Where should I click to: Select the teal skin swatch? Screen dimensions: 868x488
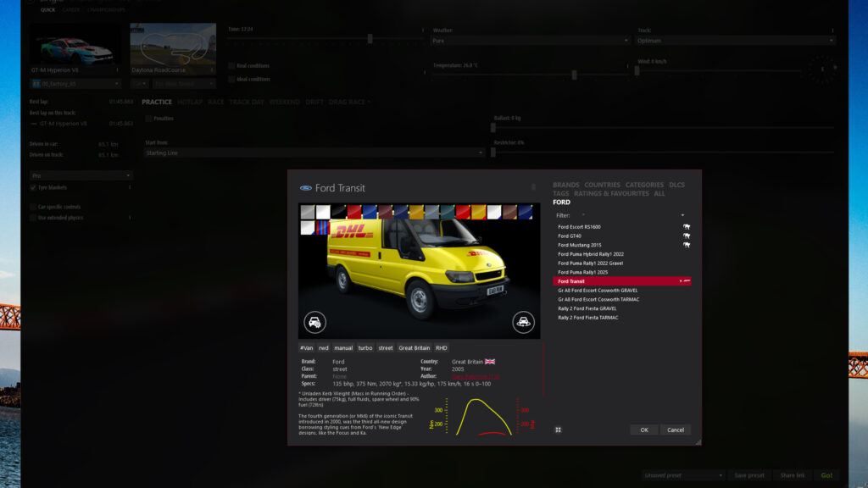click(x=447, y=212)
